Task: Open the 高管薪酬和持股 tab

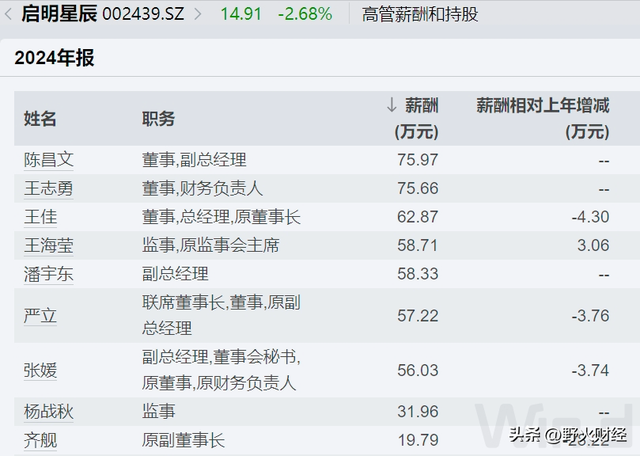Action: click(420, 13)
